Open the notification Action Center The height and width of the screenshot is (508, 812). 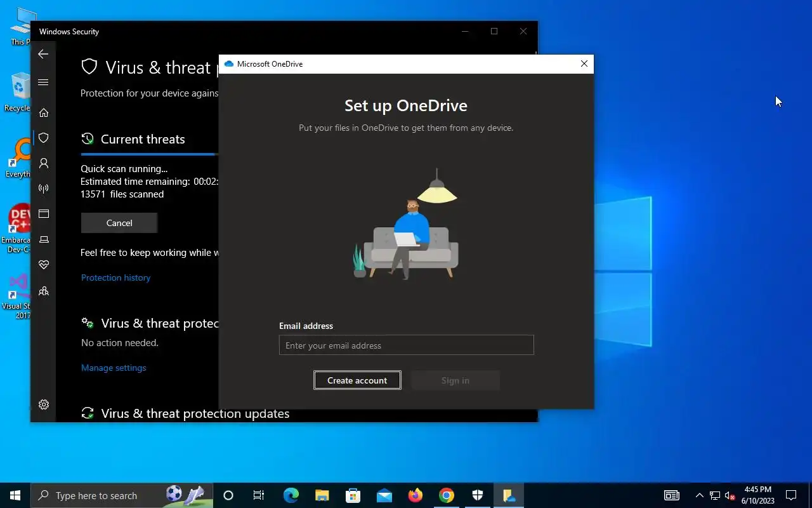click(791, 495)
